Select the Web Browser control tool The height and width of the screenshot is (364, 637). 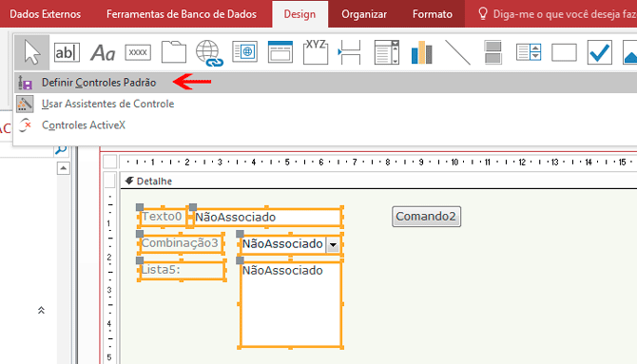point(244,52)
